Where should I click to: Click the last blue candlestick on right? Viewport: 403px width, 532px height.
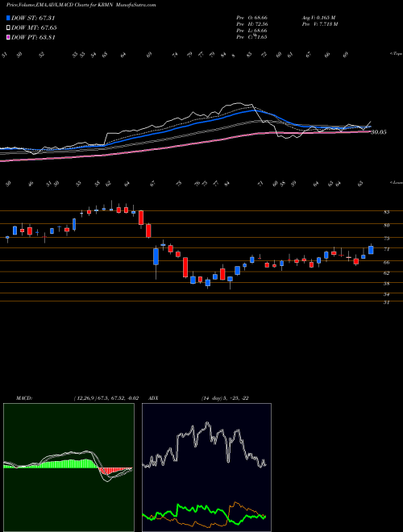point(371,250)
